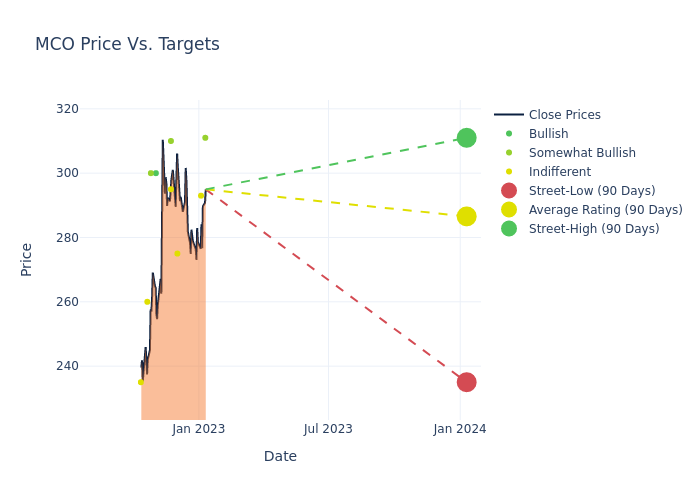Viewport: 700px width, 500px height.
Task: Toggle the Close Prices legend entry
Action: pos(564,115)
